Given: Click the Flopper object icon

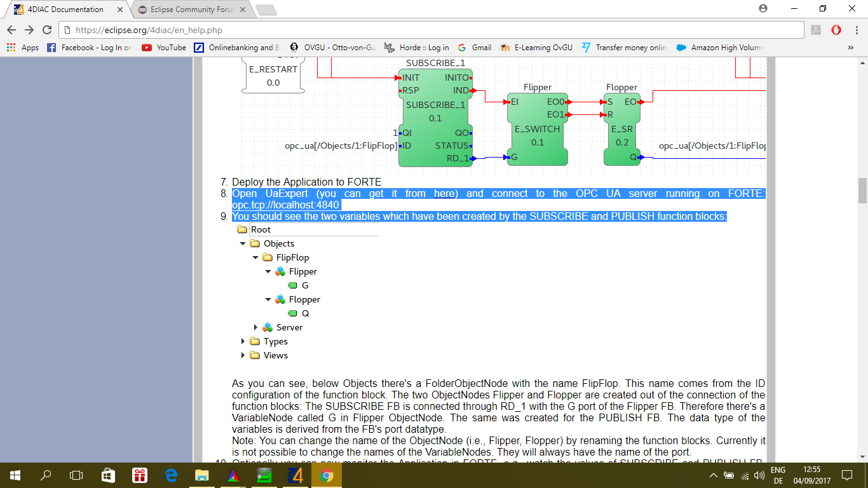Looking at the screenshot, I should click(280, 299).
